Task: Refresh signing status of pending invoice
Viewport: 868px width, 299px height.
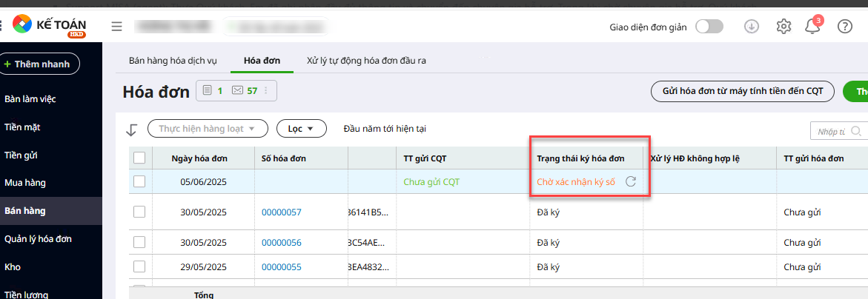Action: (631, 181)
